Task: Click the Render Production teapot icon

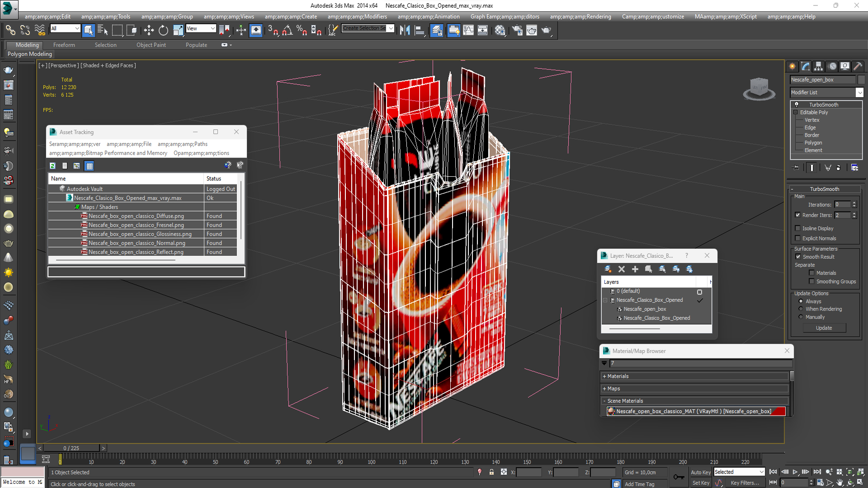Action: (546, 30)
